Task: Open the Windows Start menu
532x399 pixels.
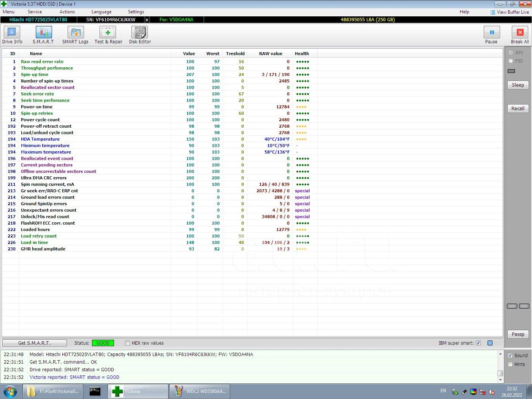Action: [10, 391]
